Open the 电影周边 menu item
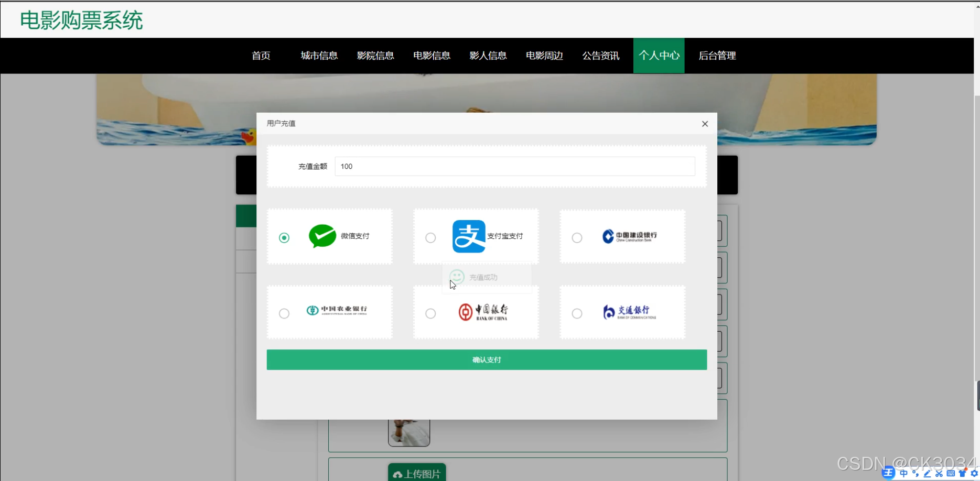This screenshot has width=980, height=481. (x=544, y=56)
